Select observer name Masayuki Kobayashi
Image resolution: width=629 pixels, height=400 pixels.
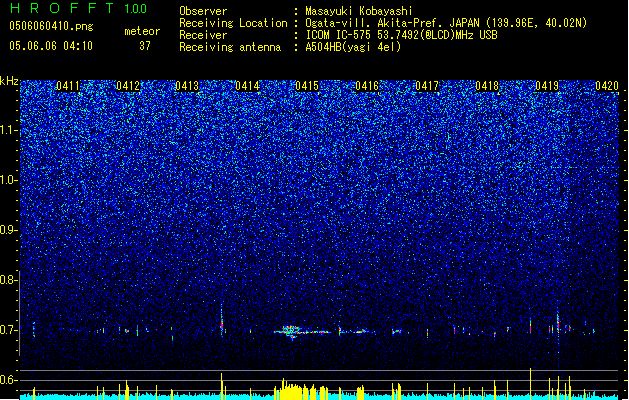pyautogui.click(x=359, y=11)
